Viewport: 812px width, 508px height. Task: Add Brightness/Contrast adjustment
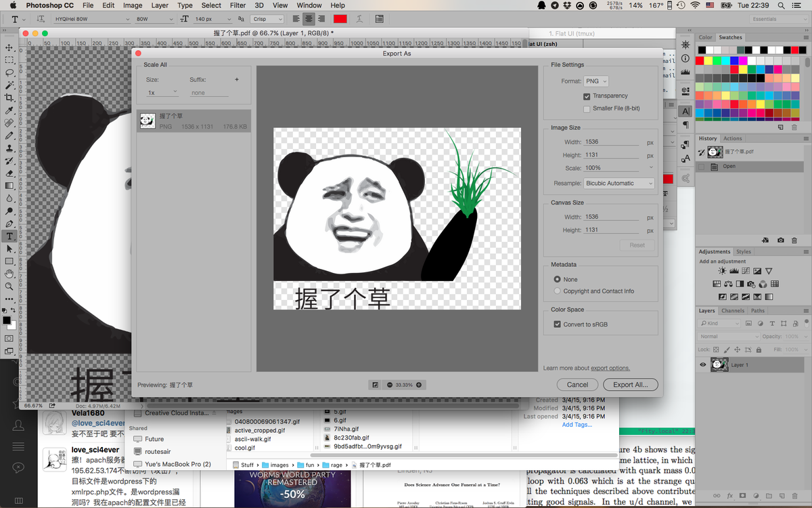pos(723,272)
